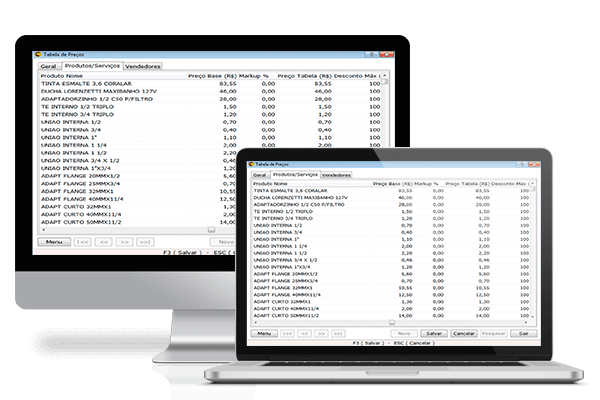This screenshot has width=600, height=400.
Task: Switch to the Vendedores tab on the laptop window
Action: [336, 175]
